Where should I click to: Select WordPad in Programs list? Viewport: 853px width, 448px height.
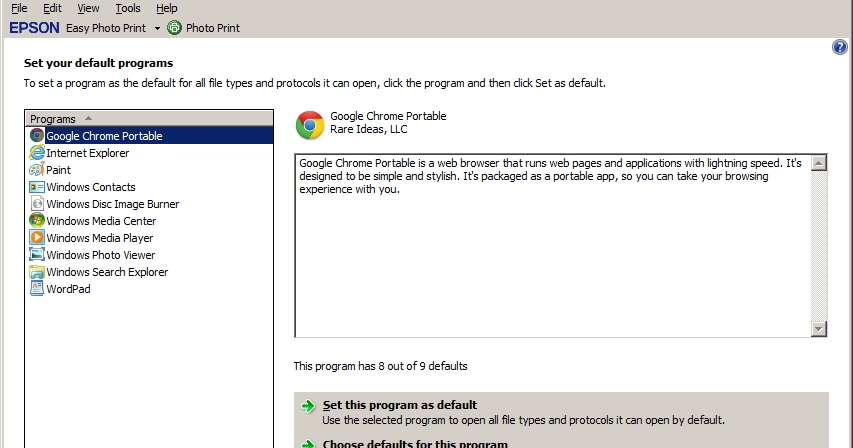tap(68, 289)
